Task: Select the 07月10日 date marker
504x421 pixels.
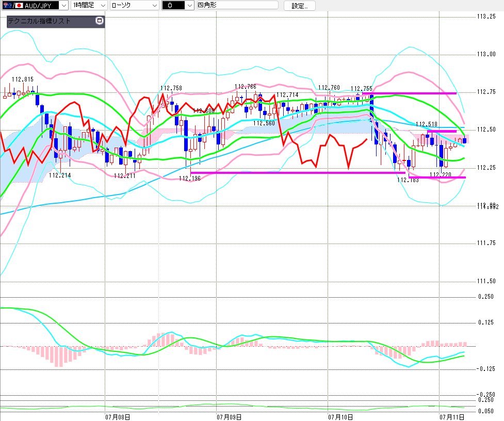Action: coord(340,417)
